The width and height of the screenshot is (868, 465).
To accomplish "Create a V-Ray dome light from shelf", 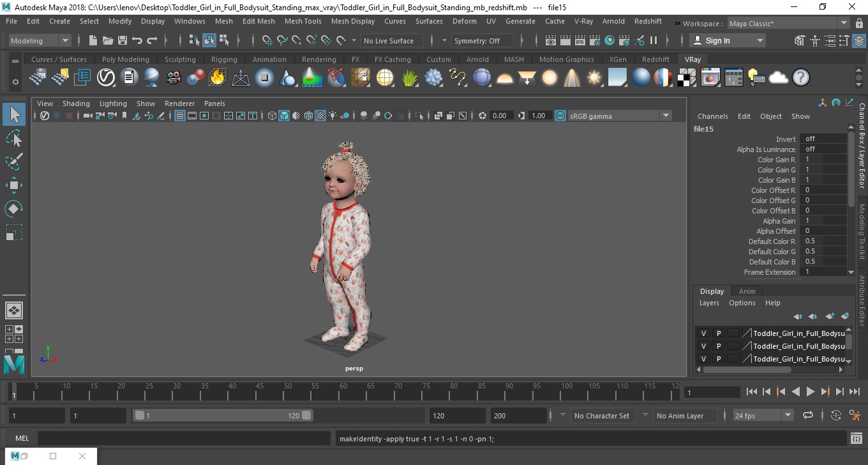I will [504, 78].
